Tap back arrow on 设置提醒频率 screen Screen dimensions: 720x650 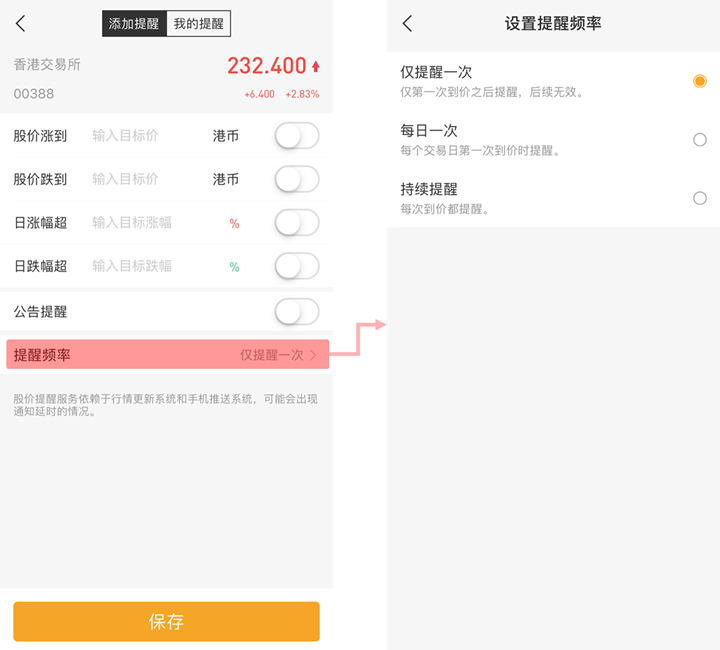click(407, 23)
